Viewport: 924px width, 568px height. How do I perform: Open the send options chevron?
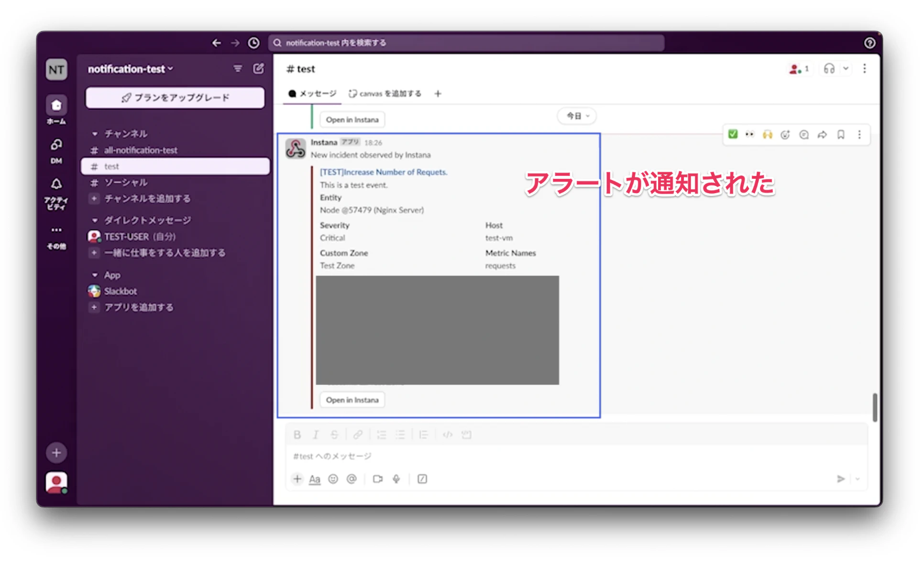coord(858,479)
